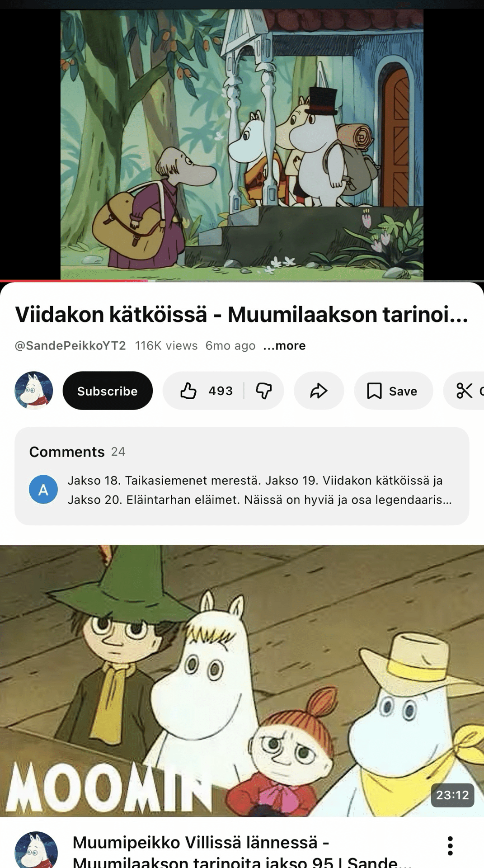Open SandePeikkoYT2 channel avatar

(34, 391)
